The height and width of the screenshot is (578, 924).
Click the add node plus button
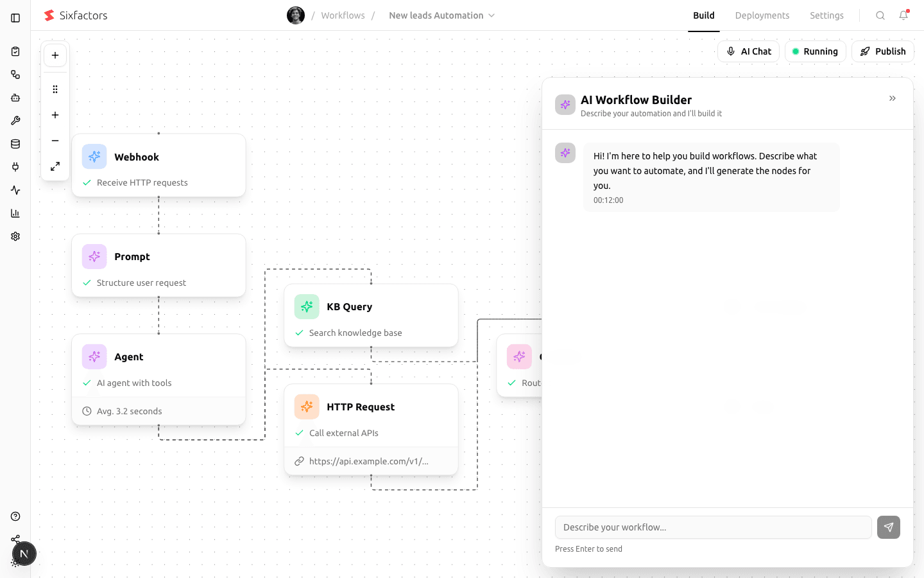tap(55, 55)
